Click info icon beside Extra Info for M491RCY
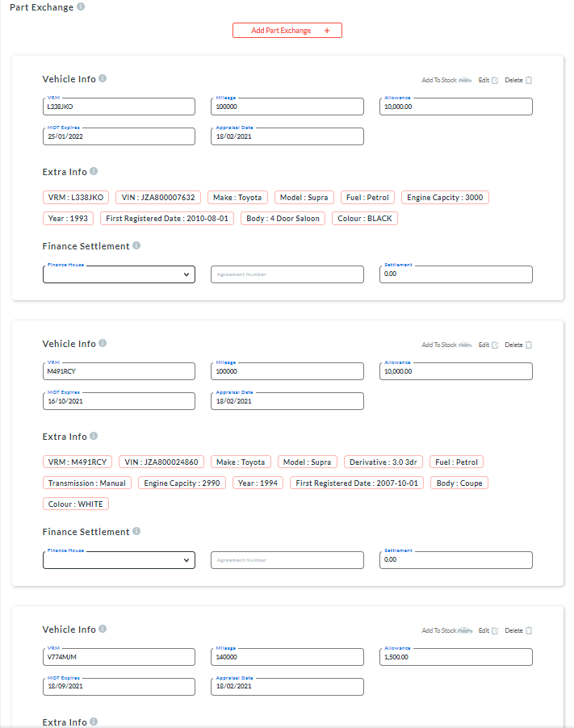 pos(94,437)
